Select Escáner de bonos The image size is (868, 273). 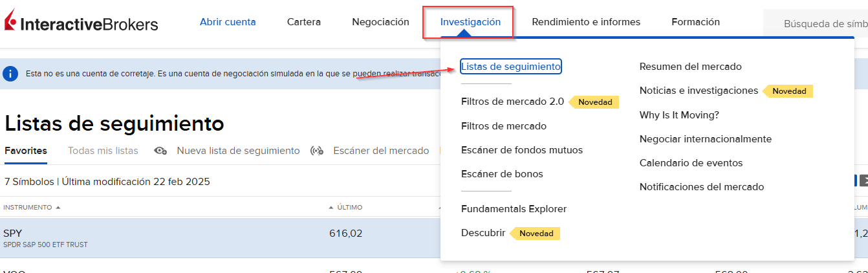coord(502,174)
